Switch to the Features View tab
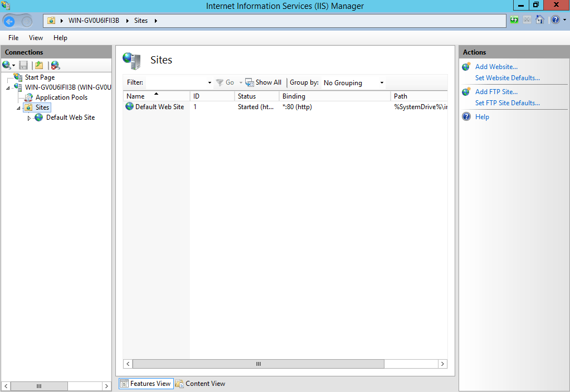 point(146,384)
